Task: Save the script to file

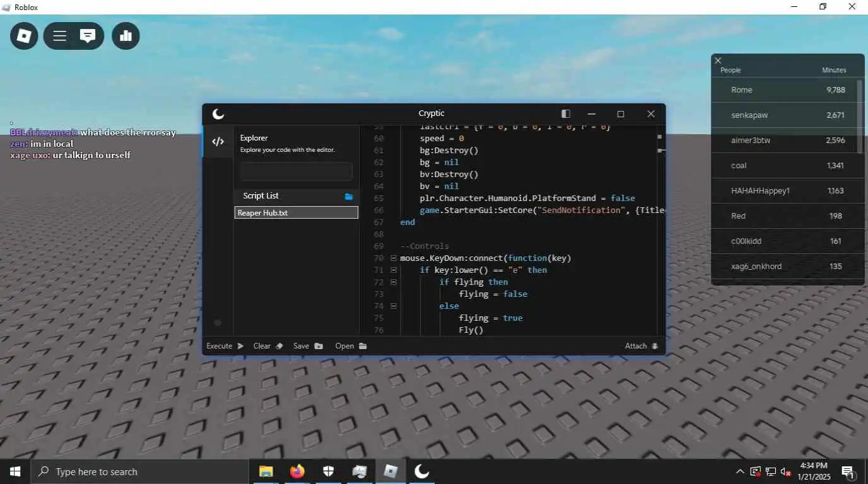Action: pos(308,346)
